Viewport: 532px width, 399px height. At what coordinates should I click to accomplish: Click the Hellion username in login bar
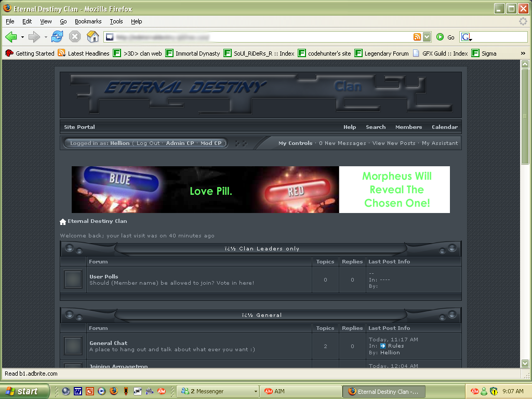coord(120,143)
